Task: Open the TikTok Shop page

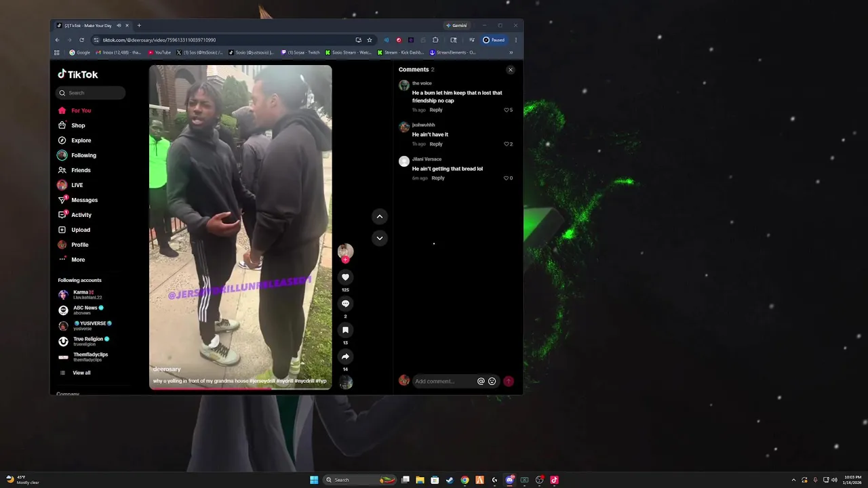Action: click(x=72, y=125)
